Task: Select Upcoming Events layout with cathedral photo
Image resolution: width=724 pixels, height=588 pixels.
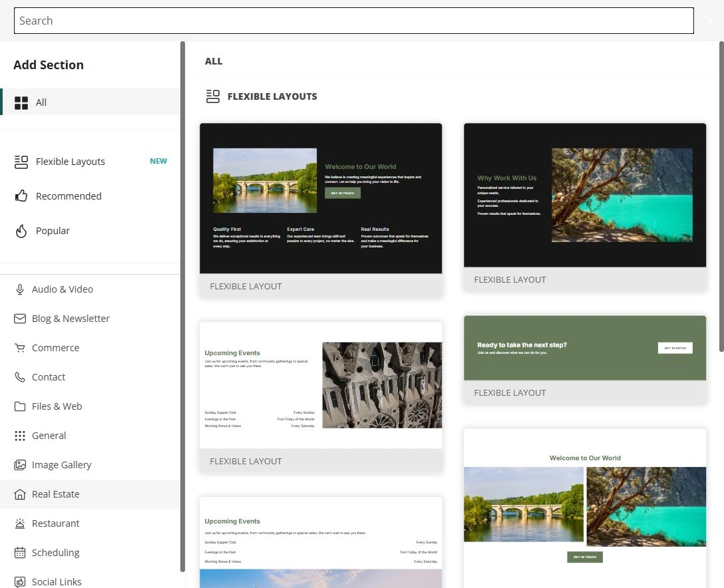Action: tap(321, 397)
